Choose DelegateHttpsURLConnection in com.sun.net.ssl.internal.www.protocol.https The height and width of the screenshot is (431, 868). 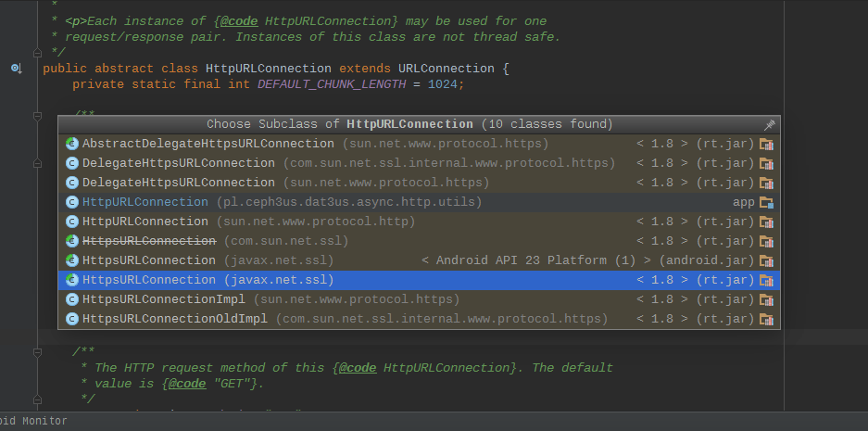[x=419, y=163]
